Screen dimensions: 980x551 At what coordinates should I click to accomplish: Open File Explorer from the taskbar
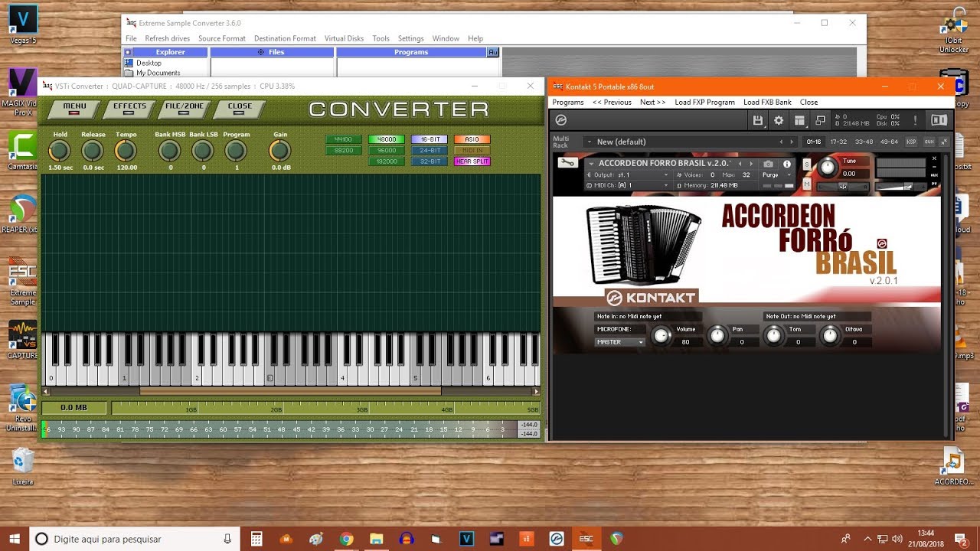point(376,539)
